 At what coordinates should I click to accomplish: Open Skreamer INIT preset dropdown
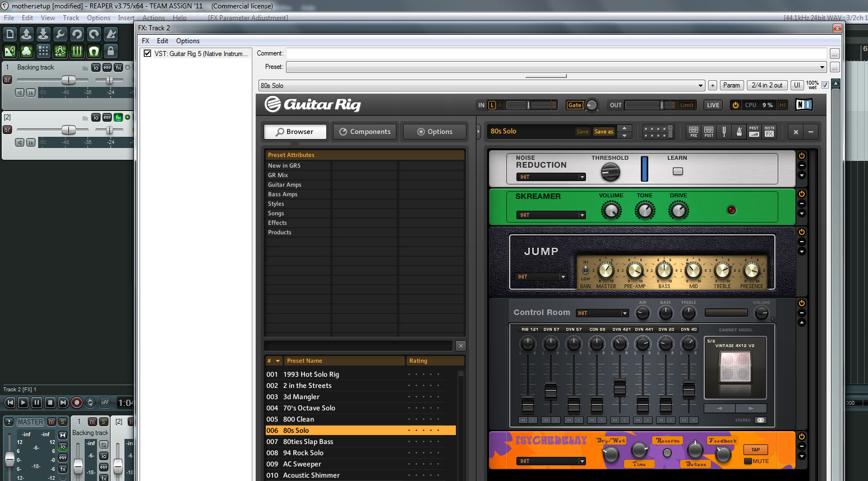point(551,215)
